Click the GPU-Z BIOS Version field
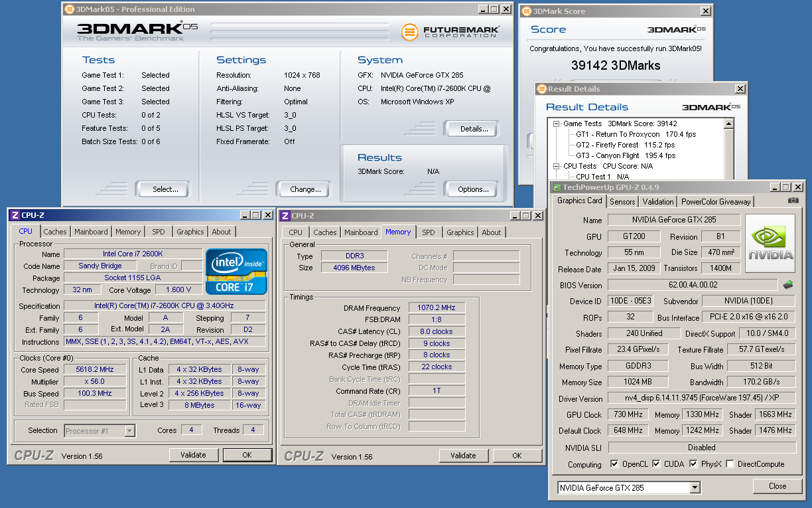The height and width of the screenshot is (508, 812). coord(693,285)
